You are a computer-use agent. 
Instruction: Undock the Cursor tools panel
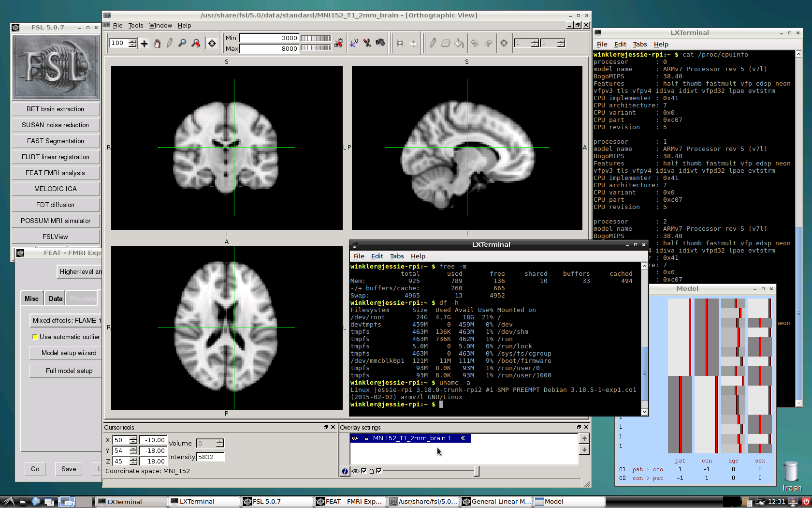pyautogui.click(x=326, y=427)
